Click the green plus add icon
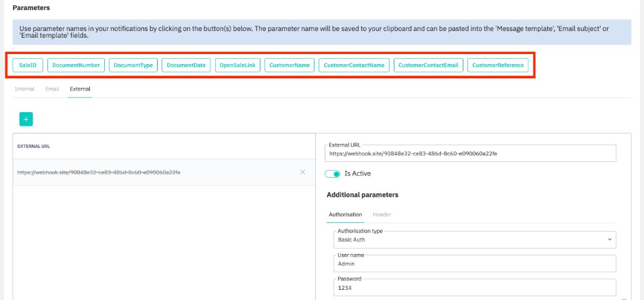Viewport: 644px width, 300px height. coord(26,119)
